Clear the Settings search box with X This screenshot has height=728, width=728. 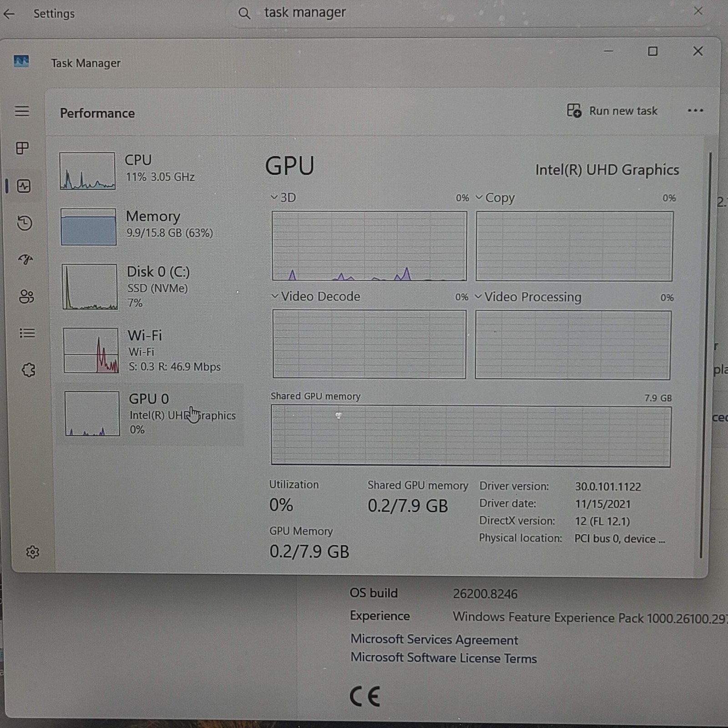tap(698, 11)
